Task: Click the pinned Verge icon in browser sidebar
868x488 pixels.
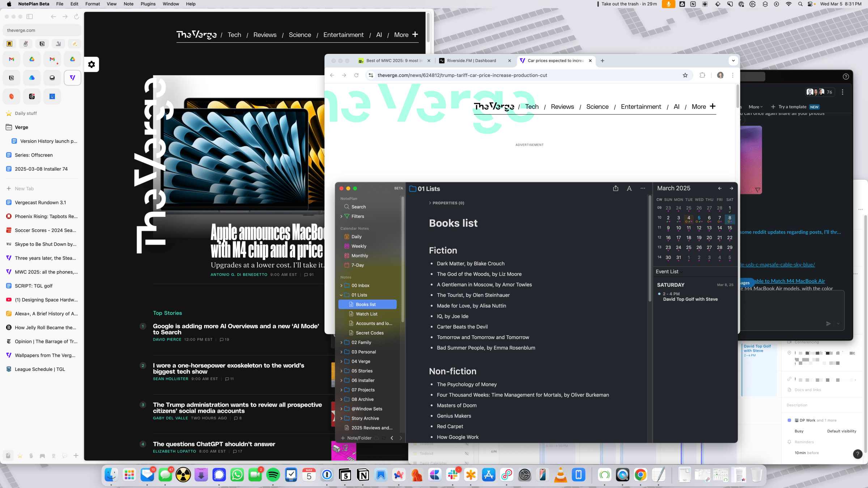Action: click(72, 78)
